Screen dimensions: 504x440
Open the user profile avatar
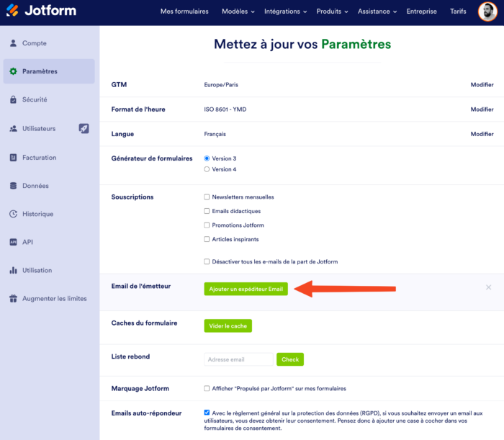tap(487, 12)
